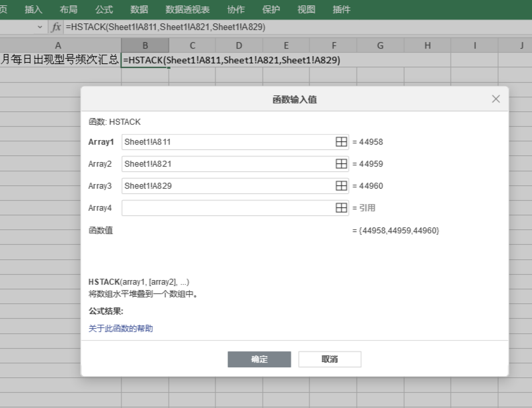
Task: Click cell B1 with HSTACK formula
Action: pos(145,60)
